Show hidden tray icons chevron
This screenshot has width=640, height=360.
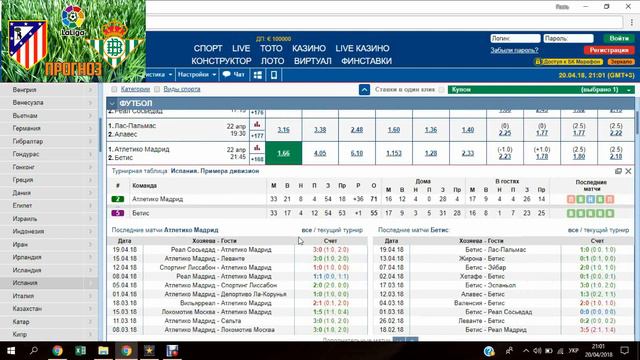526,351
